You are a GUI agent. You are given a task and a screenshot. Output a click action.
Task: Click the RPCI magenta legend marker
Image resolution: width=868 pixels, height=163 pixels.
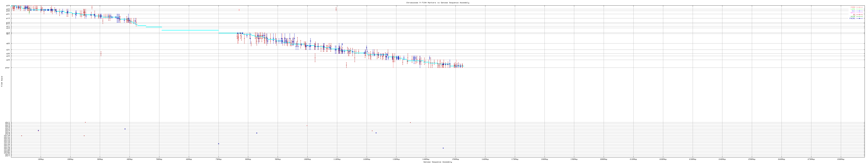[x=860, y=13]
